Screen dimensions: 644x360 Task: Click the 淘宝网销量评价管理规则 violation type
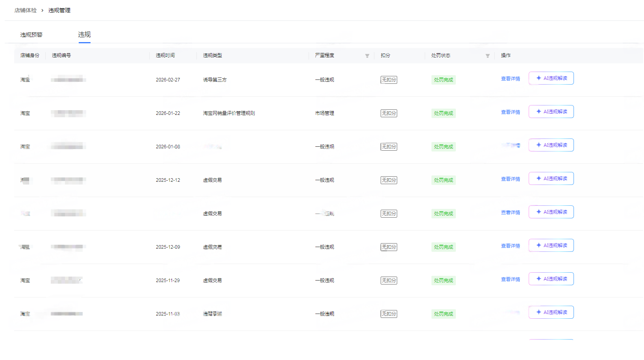click(x=229, y=113)
